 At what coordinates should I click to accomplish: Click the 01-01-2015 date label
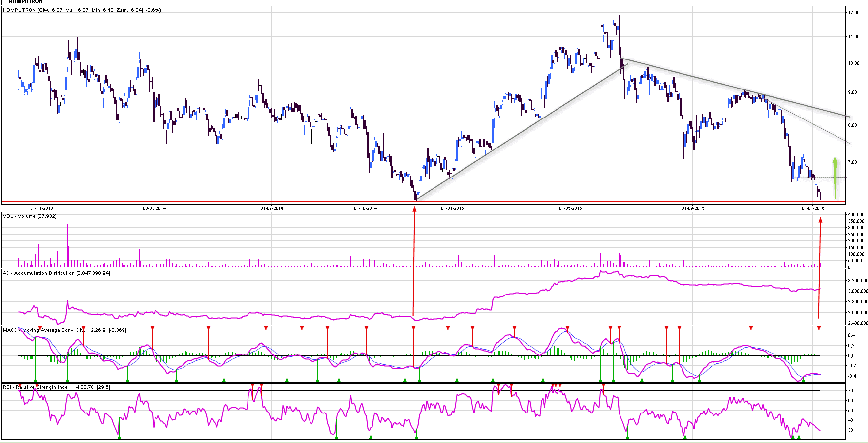click(x=452, y=208)
